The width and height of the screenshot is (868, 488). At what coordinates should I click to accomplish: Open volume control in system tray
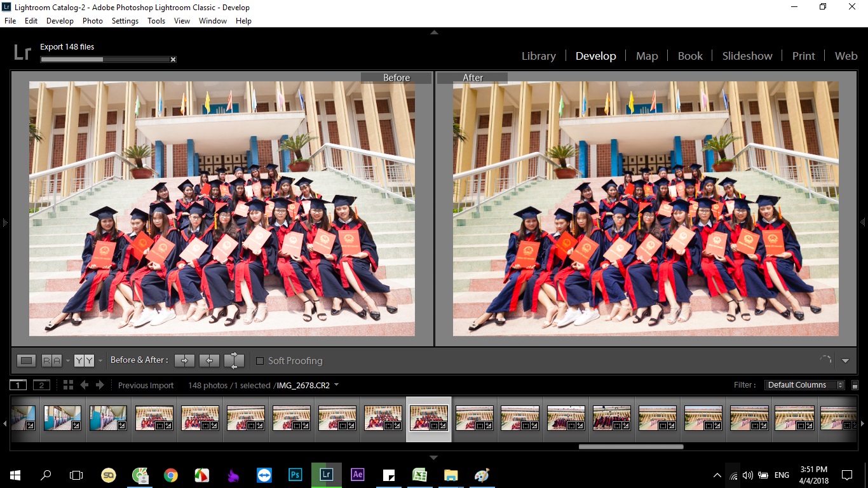[x=747, y=475]
